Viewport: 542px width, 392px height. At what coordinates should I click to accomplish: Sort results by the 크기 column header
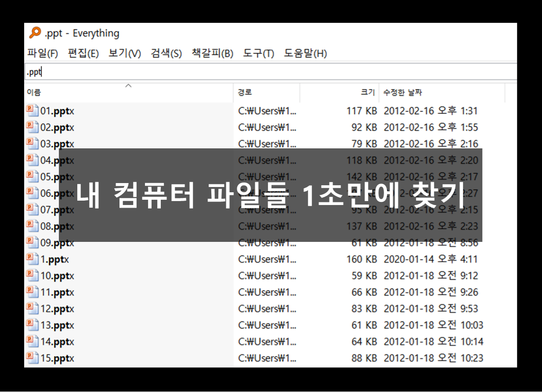339,93
